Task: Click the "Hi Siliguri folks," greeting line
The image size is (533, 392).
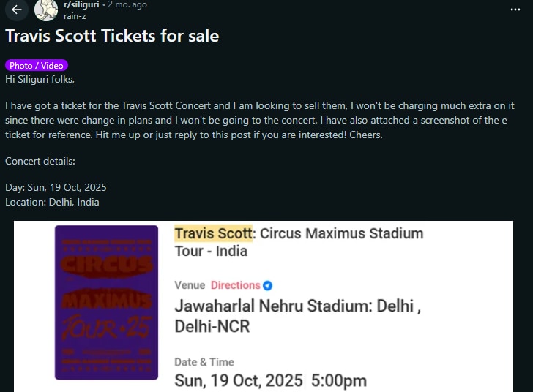Action: pyautogui.click(x=40, y=79)
